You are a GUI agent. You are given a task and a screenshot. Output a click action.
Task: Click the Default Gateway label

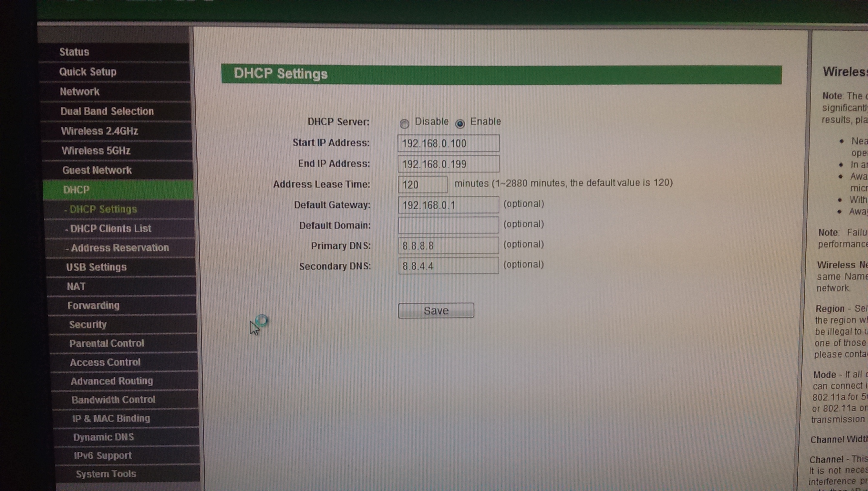coord(332,205)
